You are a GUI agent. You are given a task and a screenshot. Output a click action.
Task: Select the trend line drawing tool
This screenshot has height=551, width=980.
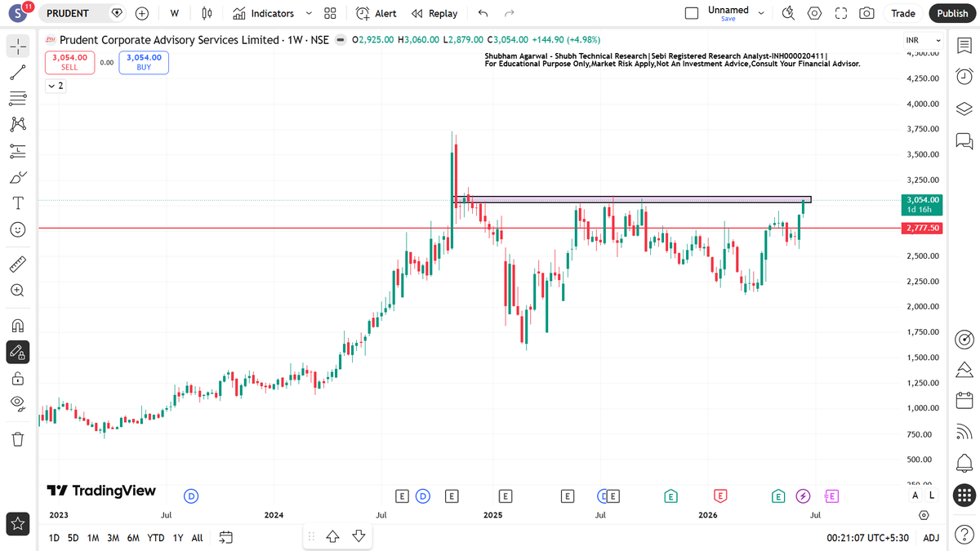[18, 73]
